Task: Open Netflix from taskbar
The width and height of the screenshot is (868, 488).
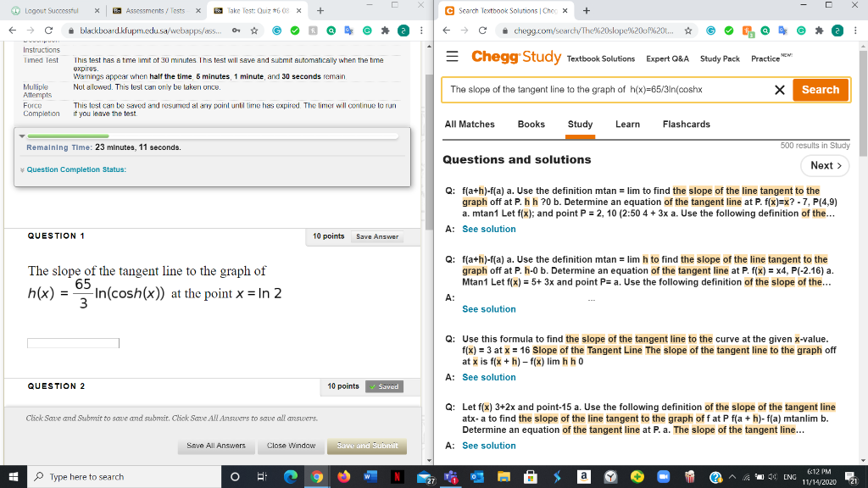Action: [397, 476]
